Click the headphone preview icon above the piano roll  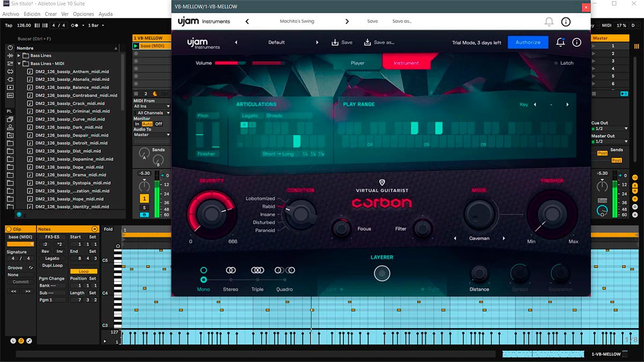[118, 246]
